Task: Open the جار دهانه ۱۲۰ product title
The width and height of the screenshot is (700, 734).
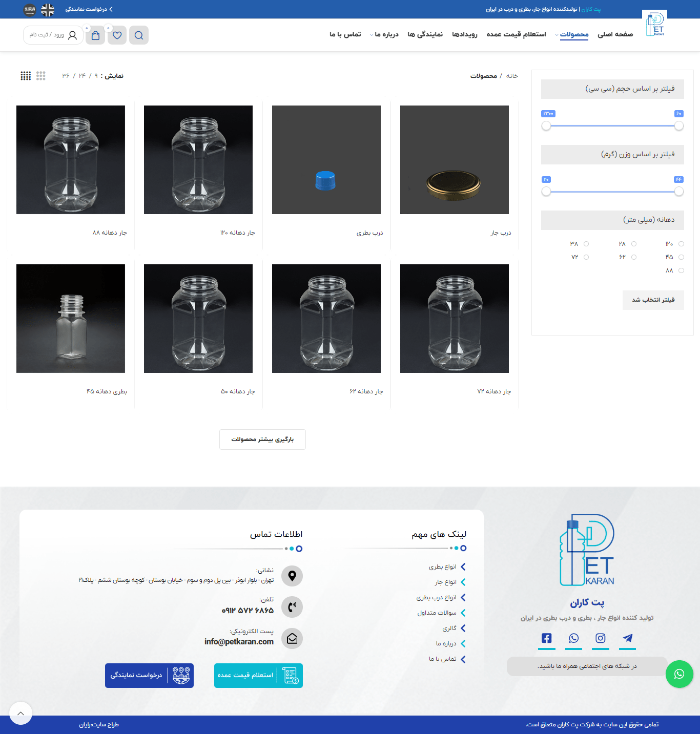Action: tap(237, 233)
